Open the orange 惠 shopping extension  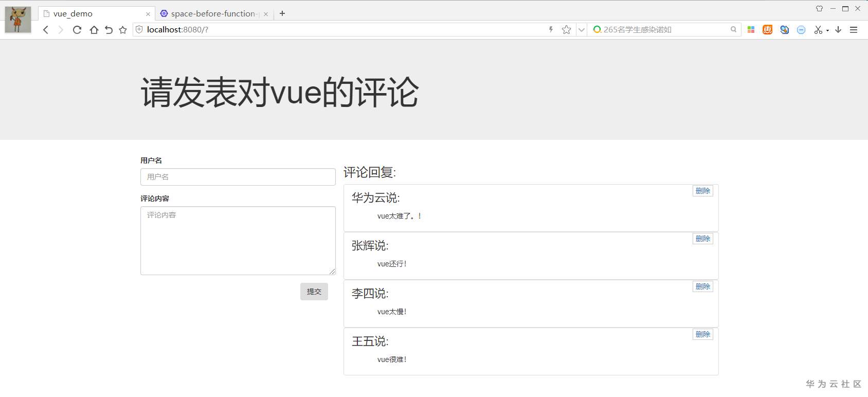click(768, 30)
